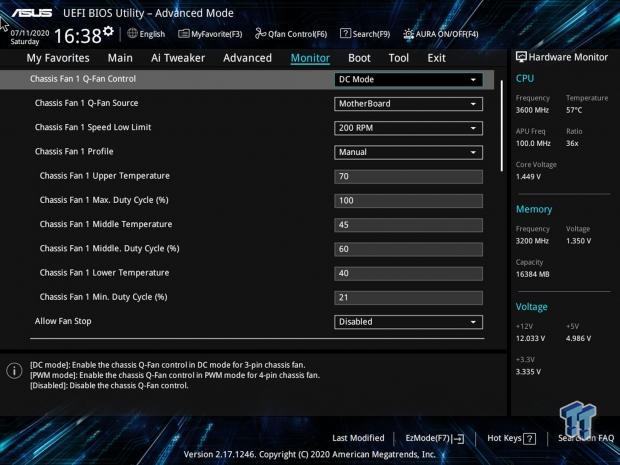This screenshot has width=620, height=465.
Task: Select the Chassis Fan 1 Upper Temperature label
Action: [x=105, y=176]
